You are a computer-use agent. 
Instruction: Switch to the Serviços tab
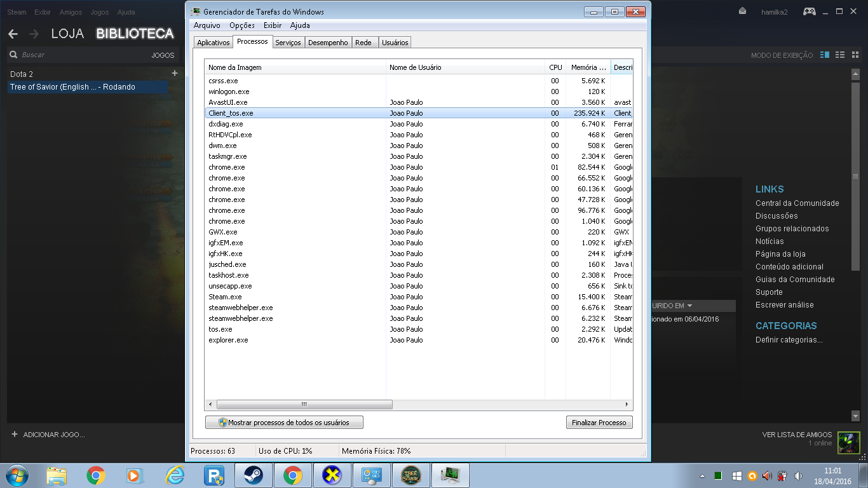288,43
